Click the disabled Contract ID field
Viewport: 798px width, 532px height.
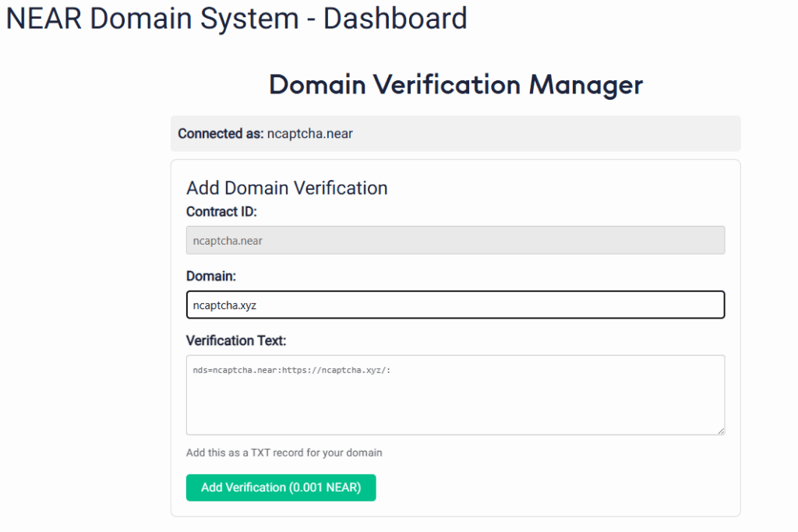tap(455, 240)
